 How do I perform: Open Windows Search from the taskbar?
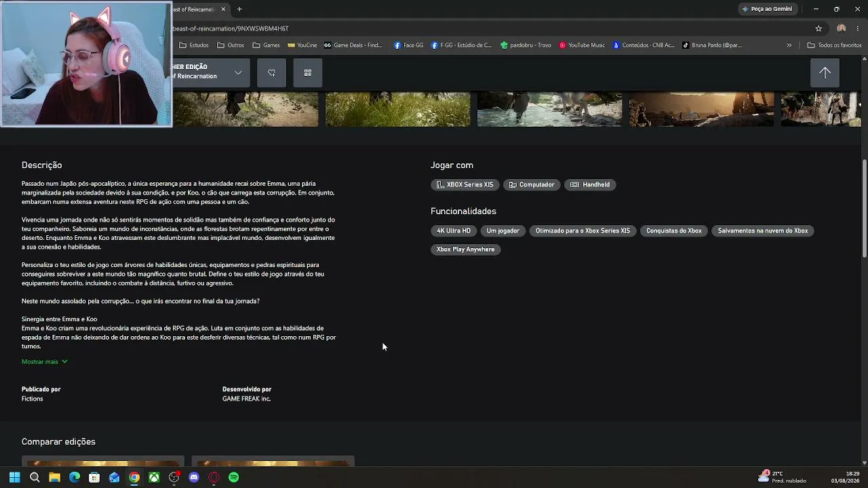35,477
